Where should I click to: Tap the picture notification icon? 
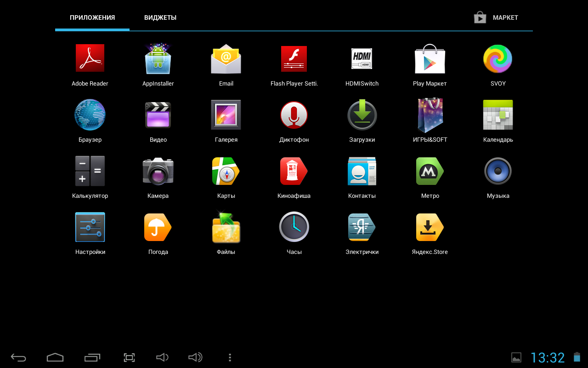[x=516, y=357]
